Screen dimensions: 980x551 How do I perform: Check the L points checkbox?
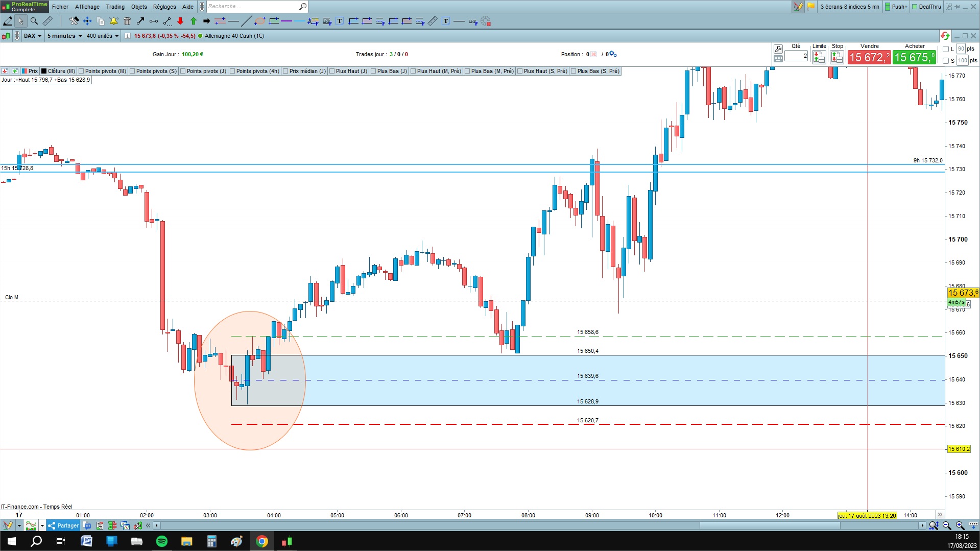[946, 49]
